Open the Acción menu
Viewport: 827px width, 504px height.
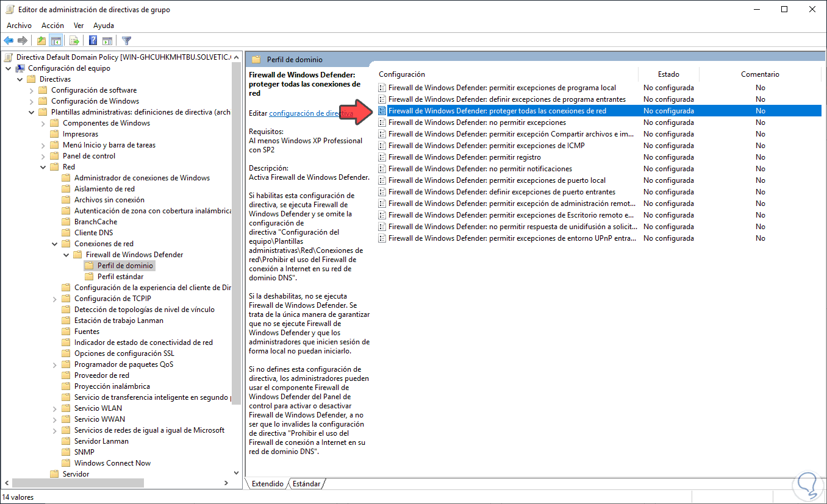click(x=52, y=26)
